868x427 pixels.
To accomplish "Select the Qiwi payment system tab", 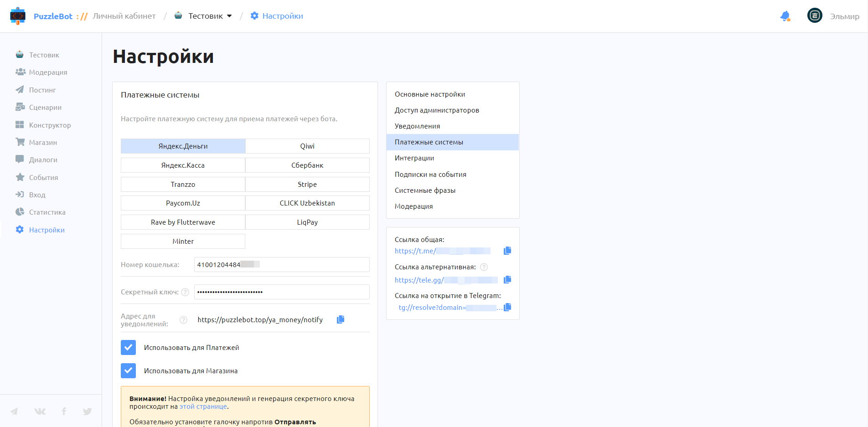I will (307, 146).
